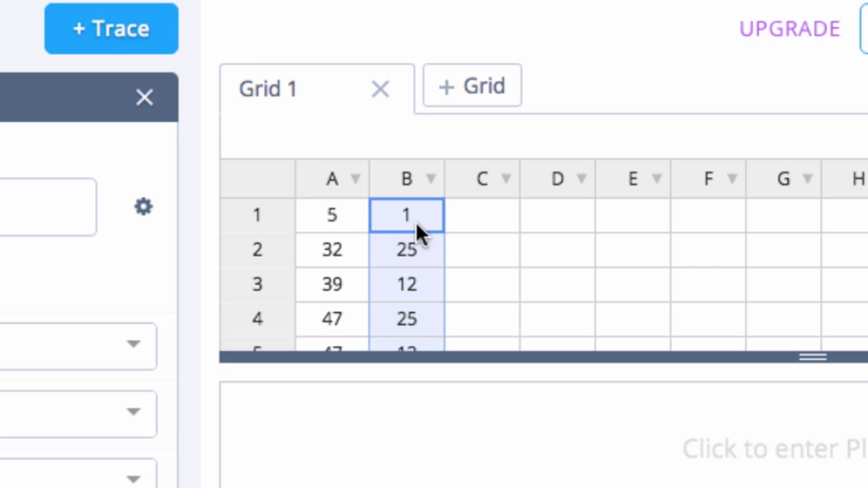
Task: Open column B dropdown arrow
Action: point(431,179)
